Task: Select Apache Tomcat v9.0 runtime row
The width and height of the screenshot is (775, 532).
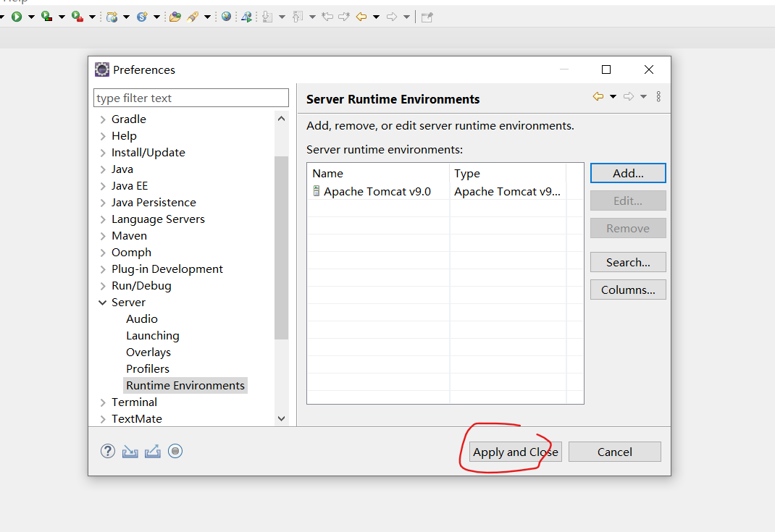Action: click(x=445, y=192)
